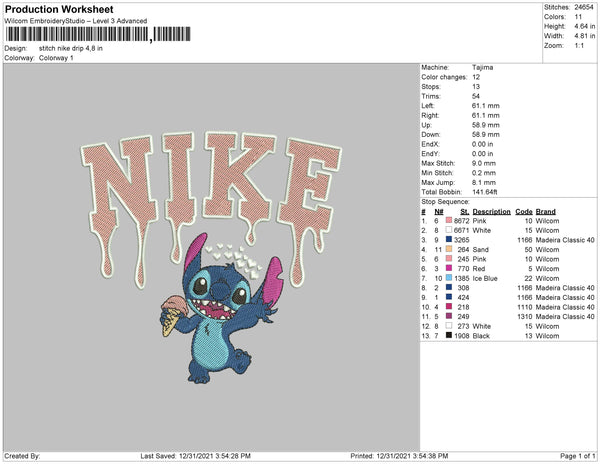The width and height of the screenshot is (600, 464).
Task: Click the 'Created By:' footer label
Action: click(22, 456)
